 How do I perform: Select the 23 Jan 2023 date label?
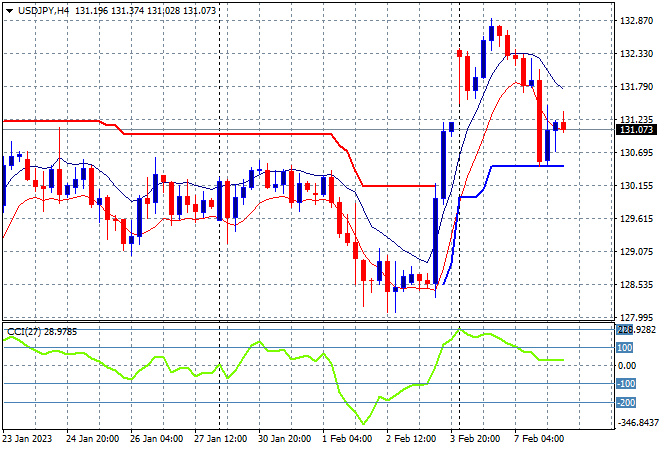pos(30,439)
